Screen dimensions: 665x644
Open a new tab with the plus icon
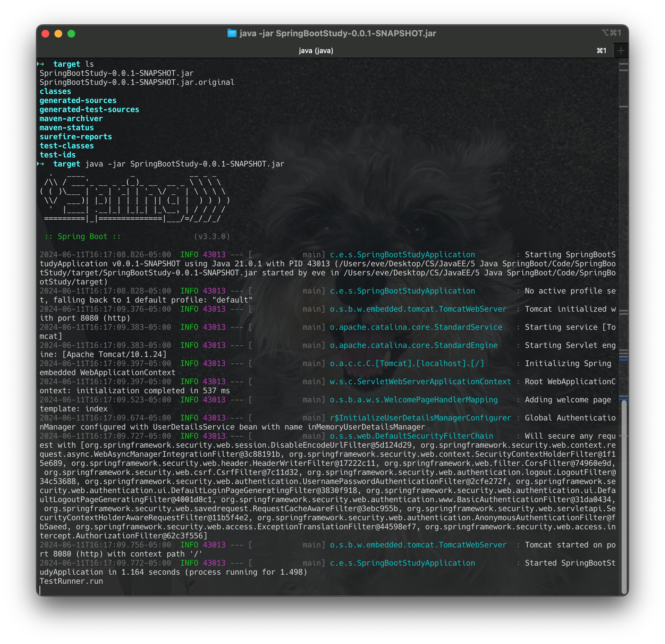pos(621,50)
